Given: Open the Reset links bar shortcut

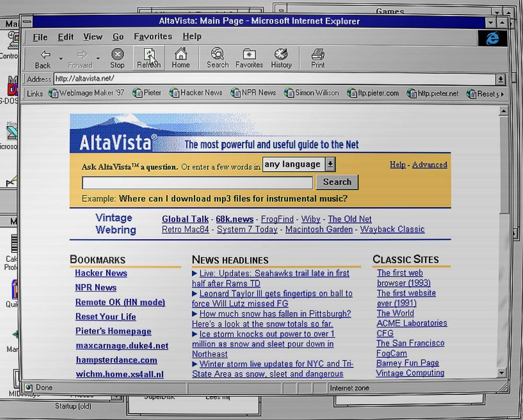Looking at the screenshot, I should click(482, 94).
